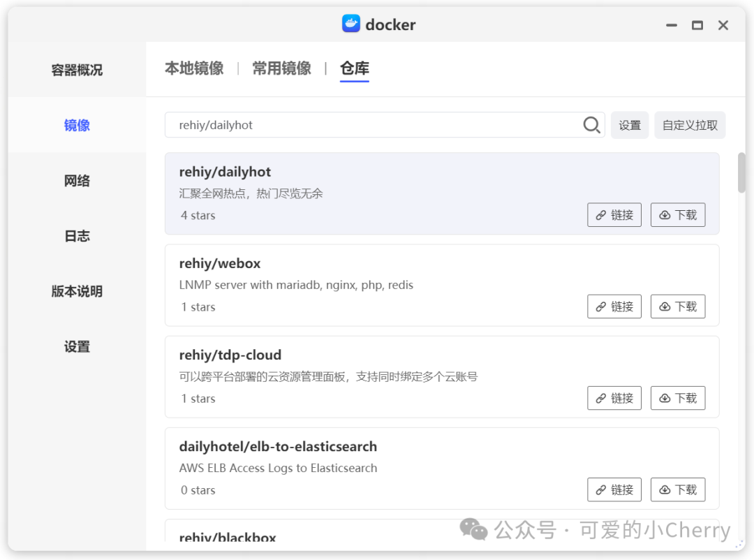Click the results list scrollbar thumb
The width and height of the screenshot is (754, 560).
[x=741, y=172]
